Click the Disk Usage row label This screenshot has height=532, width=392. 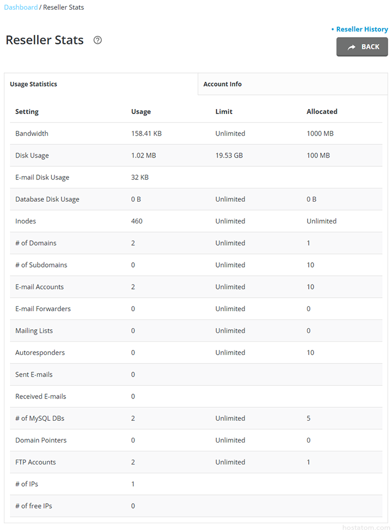pyautogui.click(x=32, y=155)
